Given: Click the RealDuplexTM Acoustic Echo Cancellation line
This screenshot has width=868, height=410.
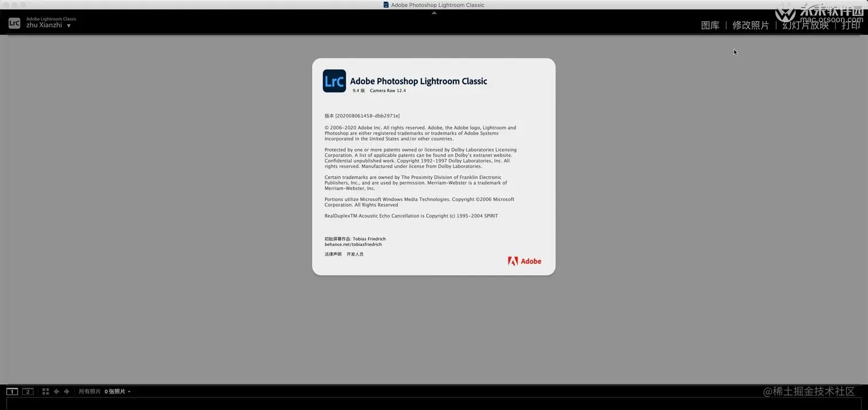Looking at the screenshot, I should tap(411, 216).
